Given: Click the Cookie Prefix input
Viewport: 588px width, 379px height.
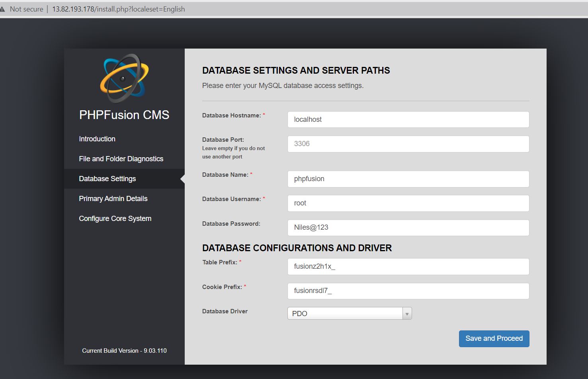Looking at the screenshot, I should pos(408,291).
